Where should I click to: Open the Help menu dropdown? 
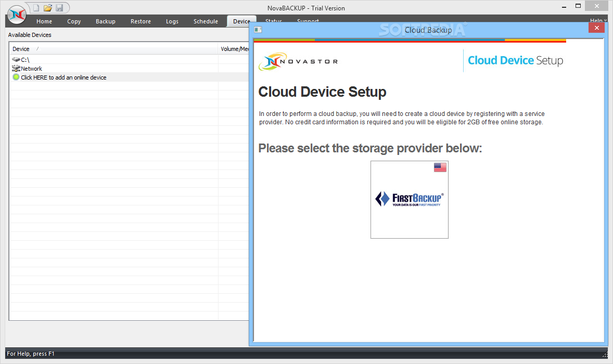coord(598,20)
